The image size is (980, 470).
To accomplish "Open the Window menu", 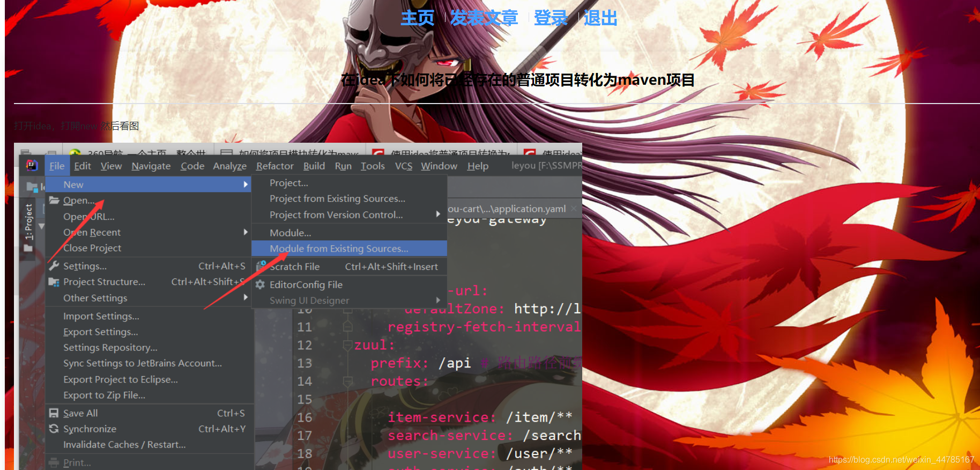I will point(439,166).
